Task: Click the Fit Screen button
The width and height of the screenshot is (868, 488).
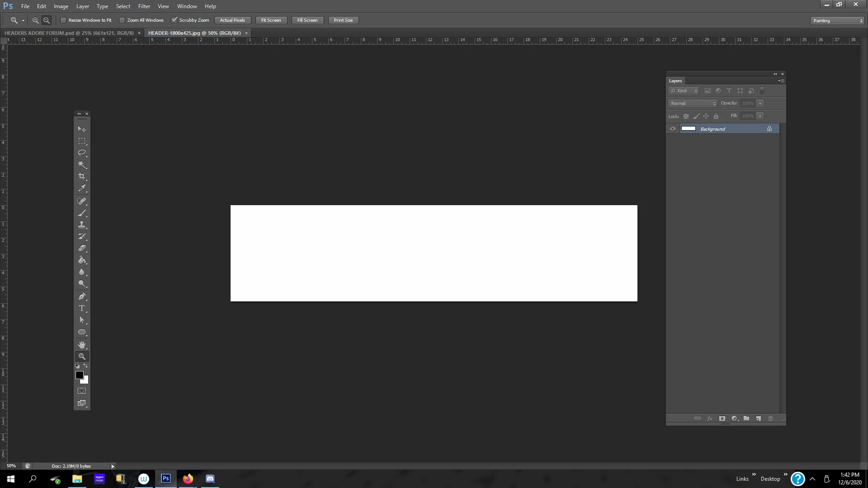Action: (271, 20)
